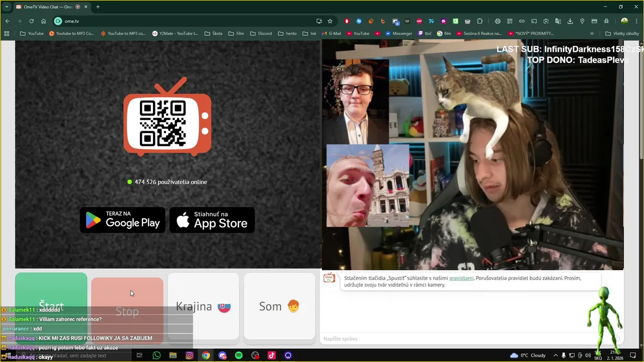Screen dimensions: 644x362
Task: Open the Iné bookmarks folder
Action: (x=309, y=34)
